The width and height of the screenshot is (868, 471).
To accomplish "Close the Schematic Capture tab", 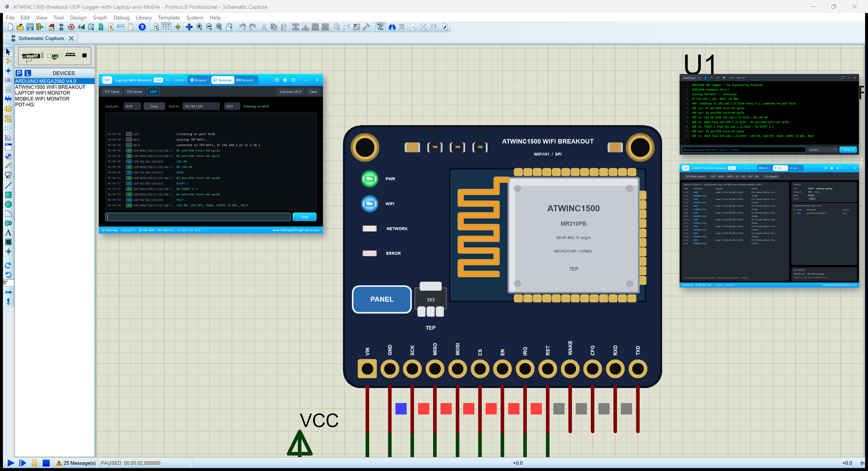I will (71, 38).
